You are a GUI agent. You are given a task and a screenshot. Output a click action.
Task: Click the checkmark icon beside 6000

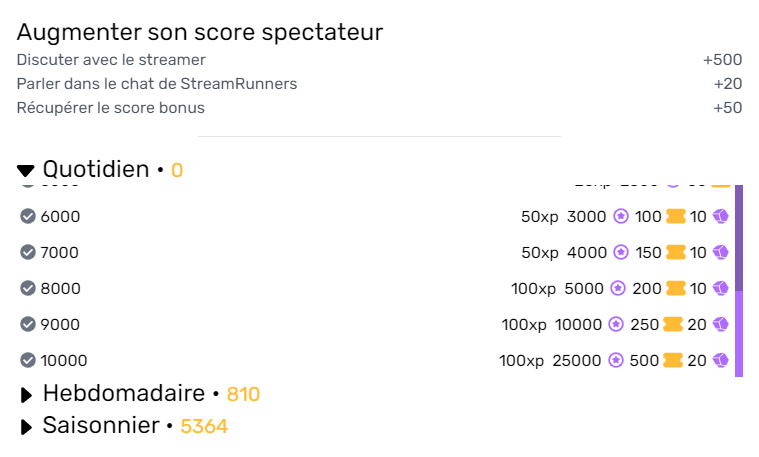coord(28,216)
